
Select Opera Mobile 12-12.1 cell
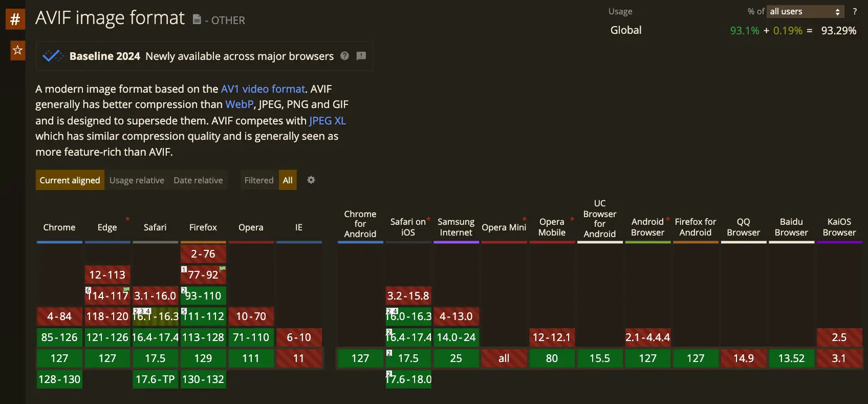tap(552, 337)
